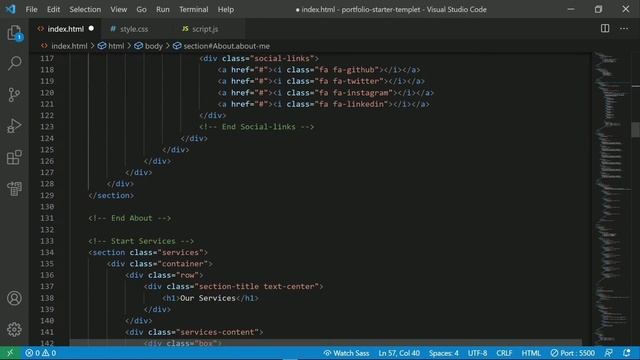The width and height of the screenshot is (640, 360).
Task: Click the fa-github link line
Action: coord(319,70)
